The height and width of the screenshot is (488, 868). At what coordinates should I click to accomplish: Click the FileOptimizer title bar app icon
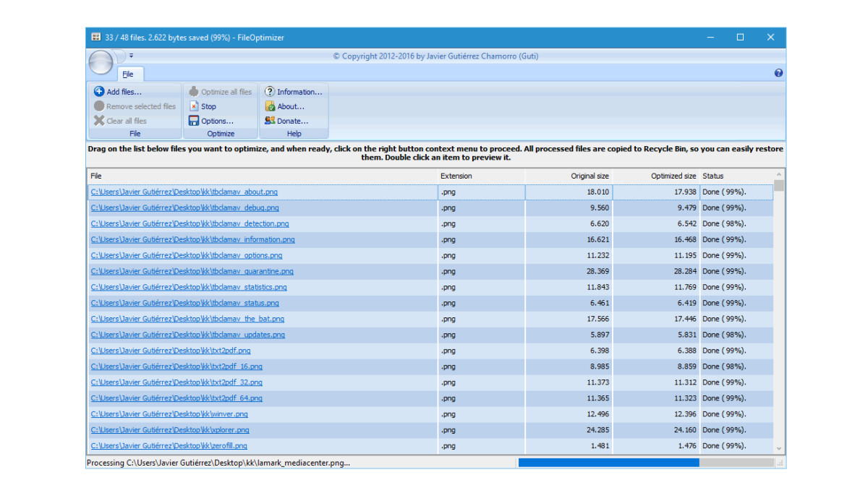tap(95, 37)
